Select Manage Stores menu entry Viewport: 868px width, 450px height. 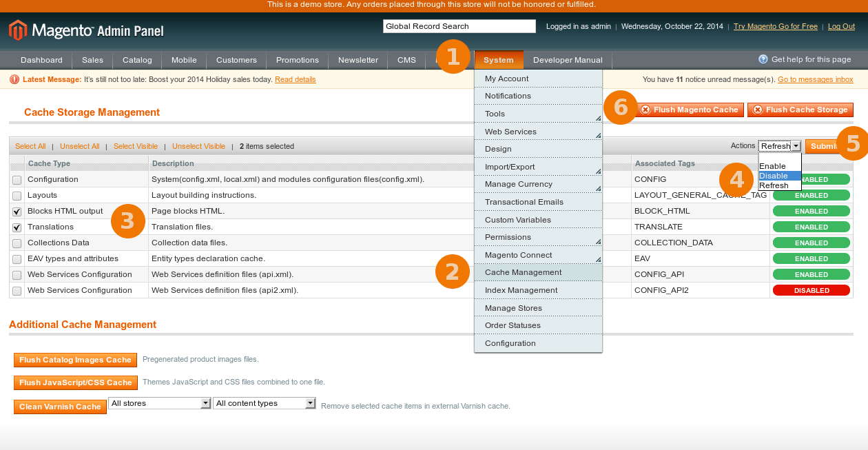(x=538, y=308)
